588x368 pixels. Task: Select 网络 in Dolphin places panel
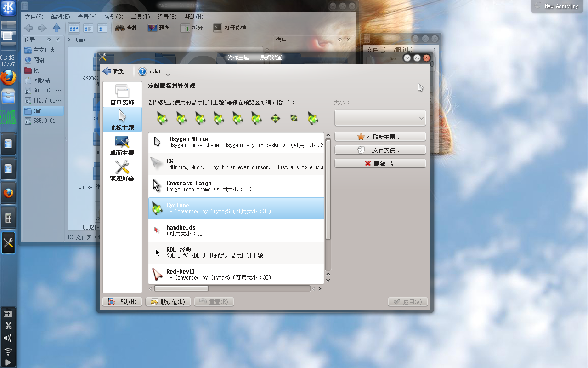coord(43,60)
